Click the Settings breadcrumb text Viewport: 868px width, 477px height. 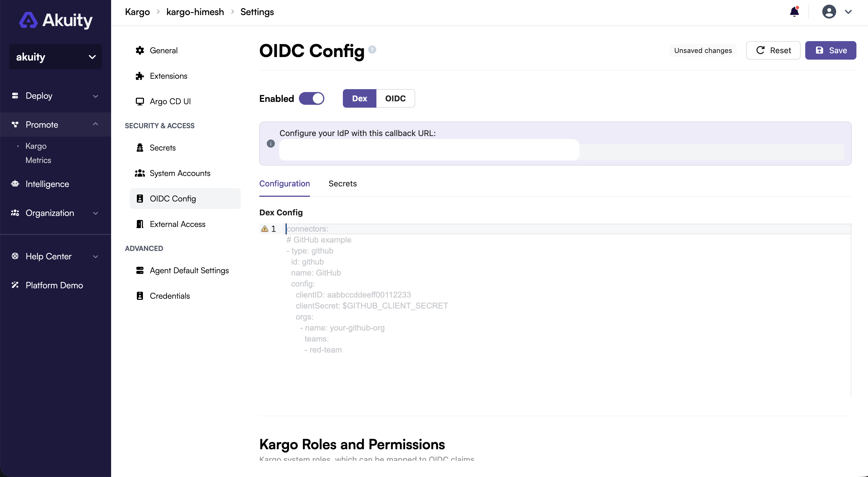point(257,12)
